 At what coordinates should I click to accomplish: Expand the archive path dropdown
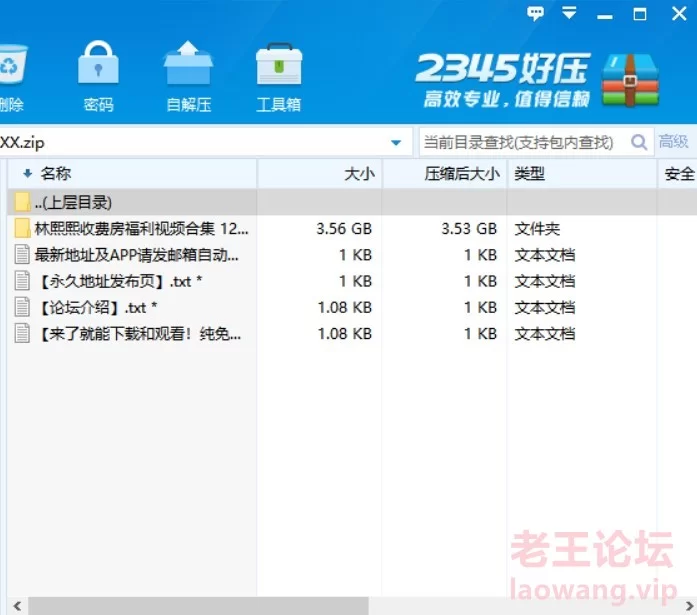point(396,143)
